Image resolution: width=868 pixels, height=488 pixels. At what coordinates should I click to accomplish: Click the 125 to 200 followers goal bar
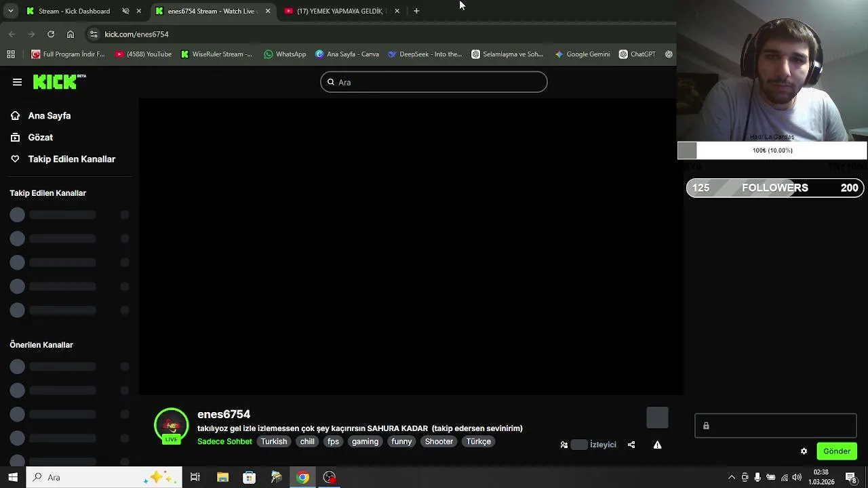(x=774, y=188)
